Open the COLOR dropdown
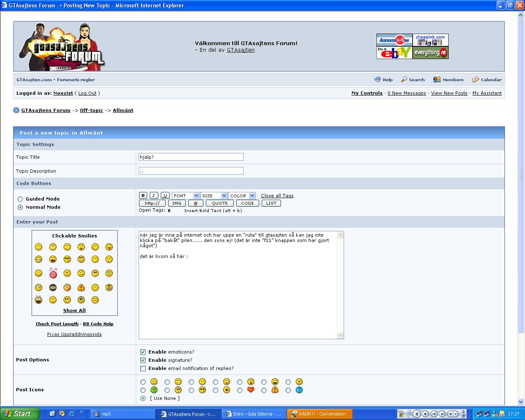525x420 pixels. 242,196
